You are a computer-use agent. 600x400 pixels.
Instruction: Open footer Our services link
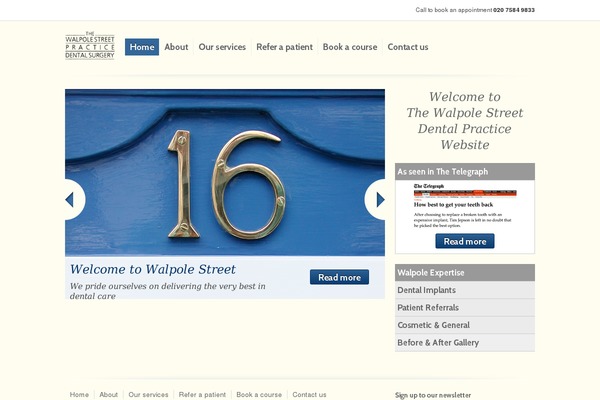[148, 395]
